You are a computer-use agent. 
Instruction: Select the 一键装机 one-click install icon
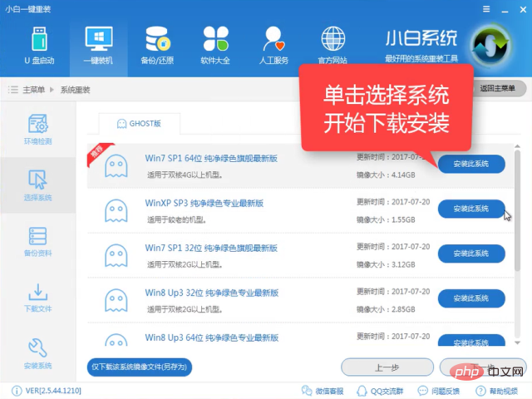coord(99,44)
